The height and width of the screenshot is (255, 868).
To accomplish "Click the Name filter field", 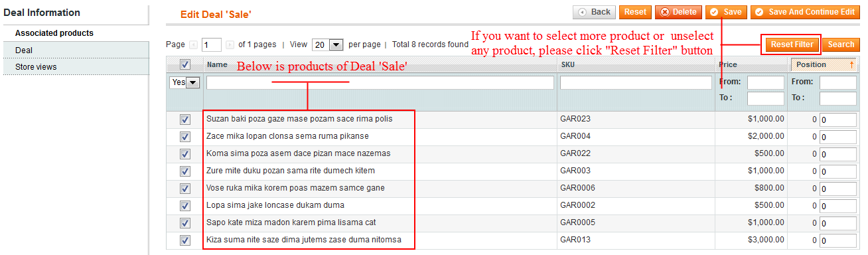I will 380,82.
